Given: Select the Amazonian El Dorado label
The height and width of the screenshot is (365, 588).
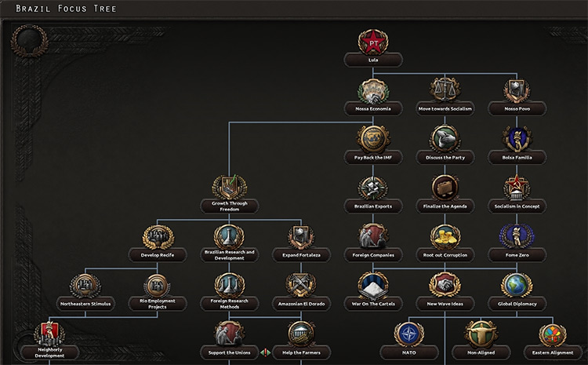Looking at the screenshot, I should click(301, 305).
